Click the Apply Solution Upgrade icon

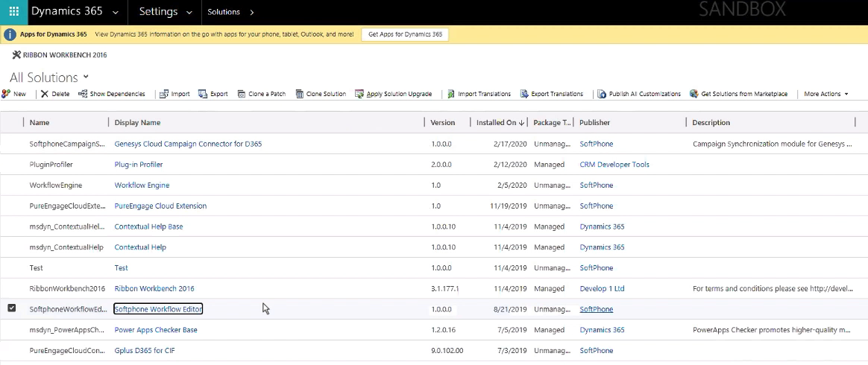point(359,94)
